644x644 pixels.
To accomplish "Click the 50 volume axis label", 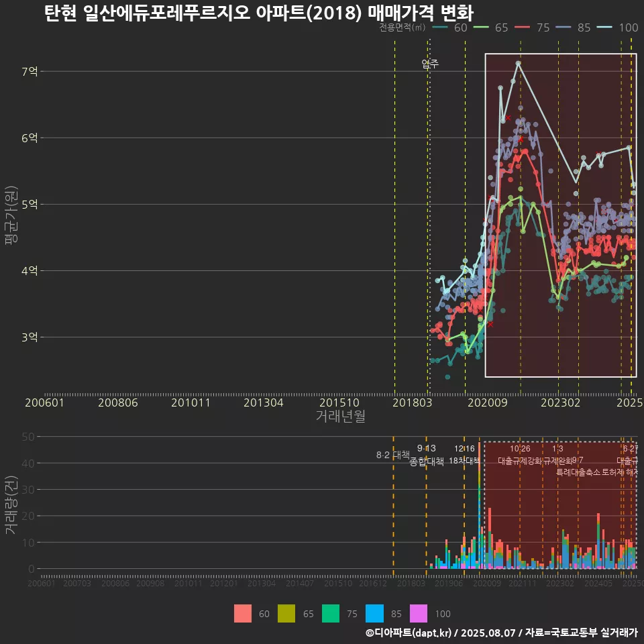I will coord(28,437).
